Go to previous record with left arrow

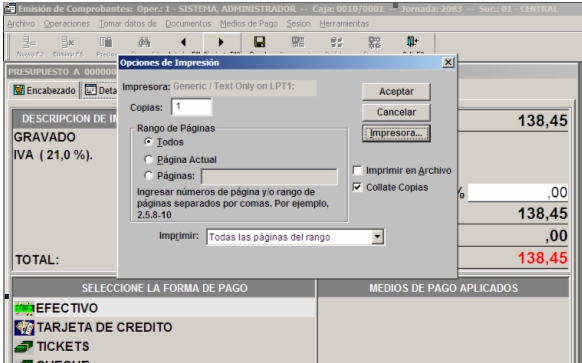(183, 42)
